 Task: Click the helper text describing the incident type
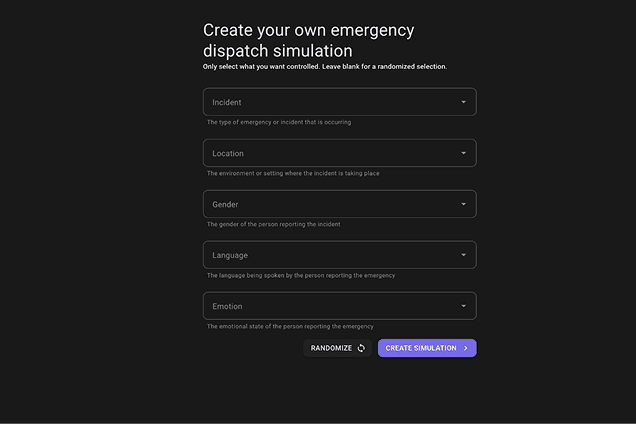(279, 122)
